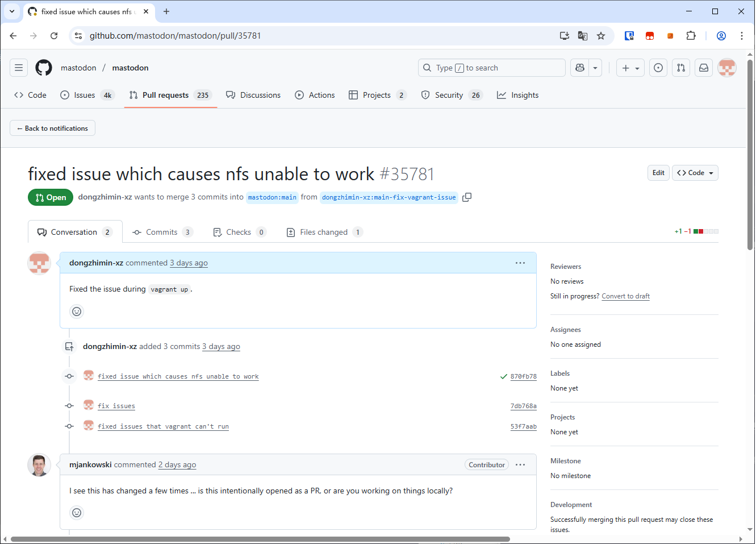The width and height of the screenshot is (756, 544).
Task: Click the Type / to search field
Action: (x=492, y=68)
